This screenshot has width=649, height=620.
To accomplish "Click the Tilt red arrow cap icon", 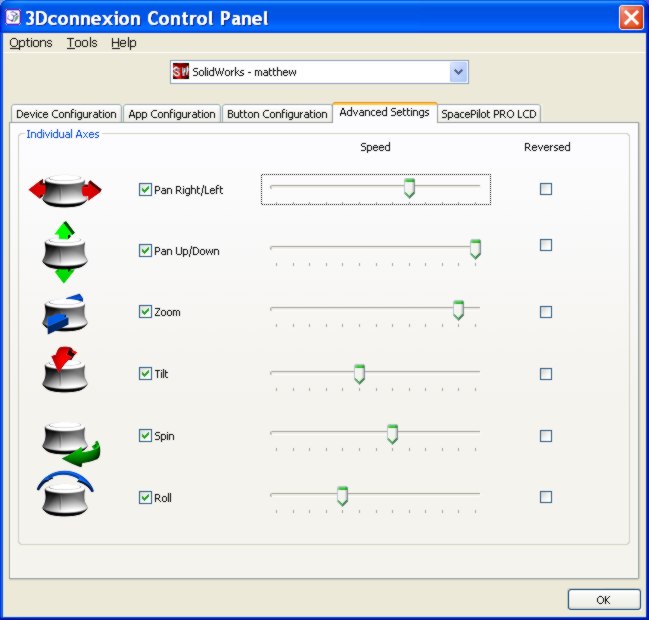I will (65, 369).
